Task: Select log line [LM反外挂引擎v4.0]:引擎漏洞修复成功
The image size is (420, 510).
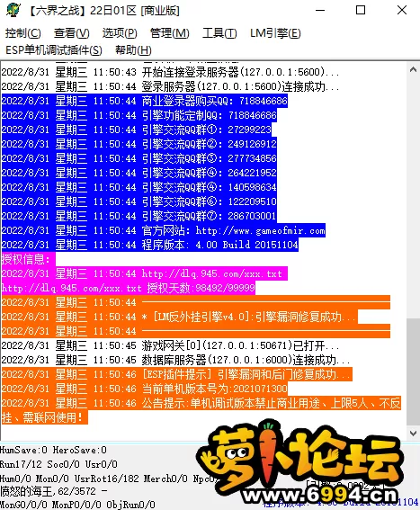Action: click(180, 317)
